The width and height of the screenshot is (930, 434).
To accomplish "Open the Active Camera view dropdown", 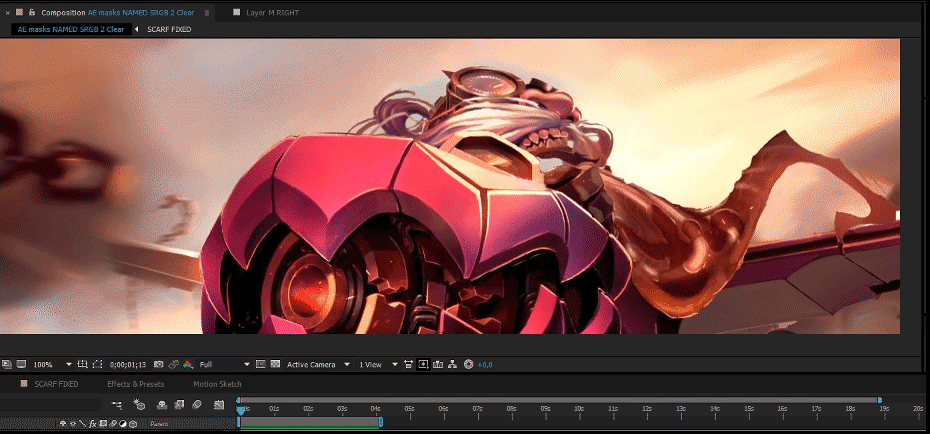I will (318, 364).
